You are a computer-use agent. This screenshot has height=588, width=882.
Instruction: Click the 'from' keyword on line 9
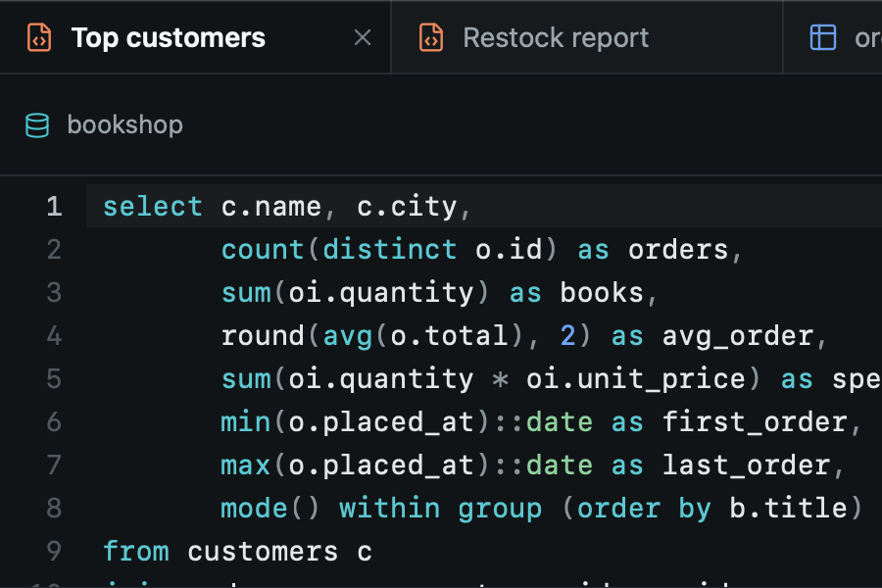click(x=135, y=551)
